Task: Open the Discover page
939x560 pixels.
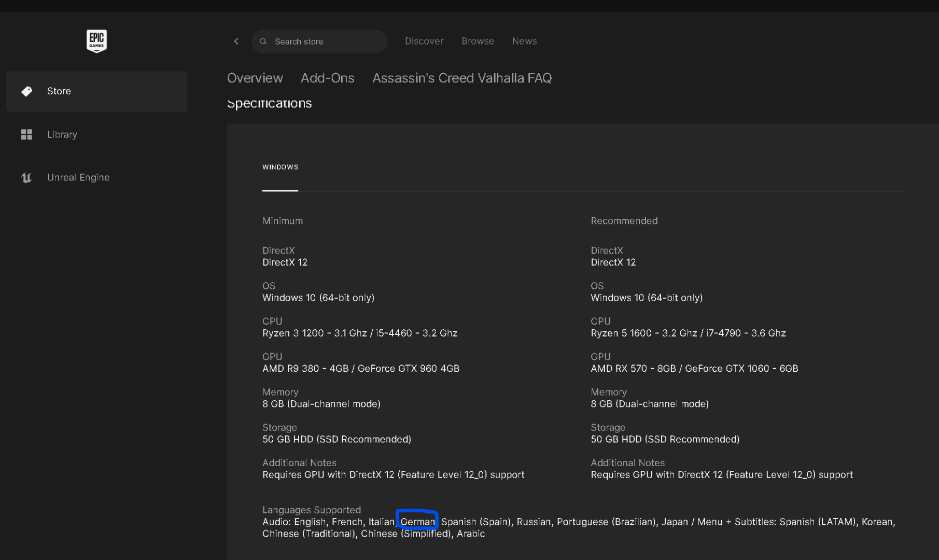Action: [x=424, y=41]
